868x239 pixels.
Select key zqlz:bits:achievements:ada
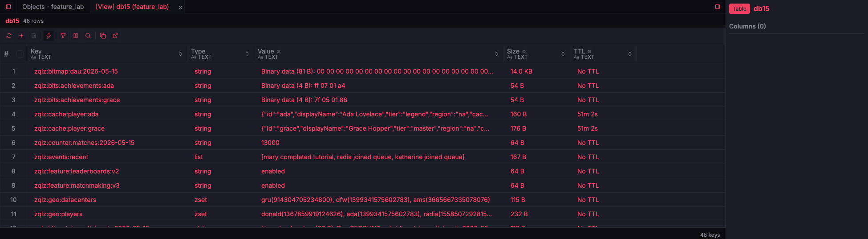[x=74, y=86]
